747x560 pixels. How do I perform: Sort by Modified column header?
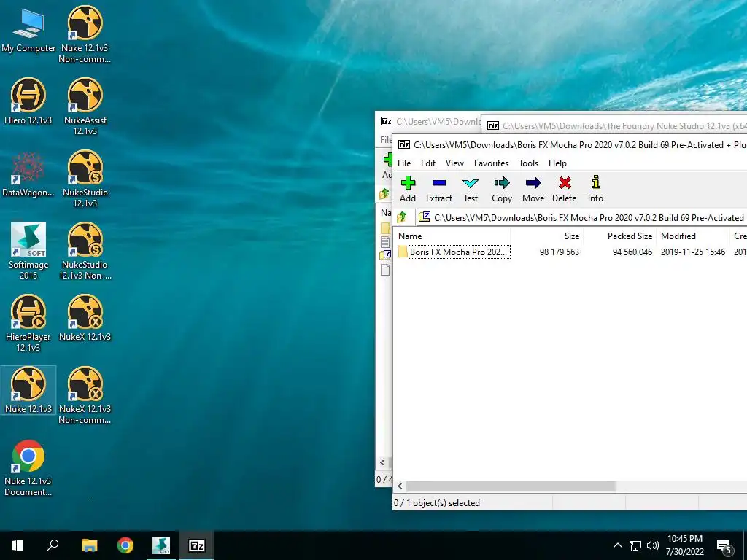coord(693,236)
